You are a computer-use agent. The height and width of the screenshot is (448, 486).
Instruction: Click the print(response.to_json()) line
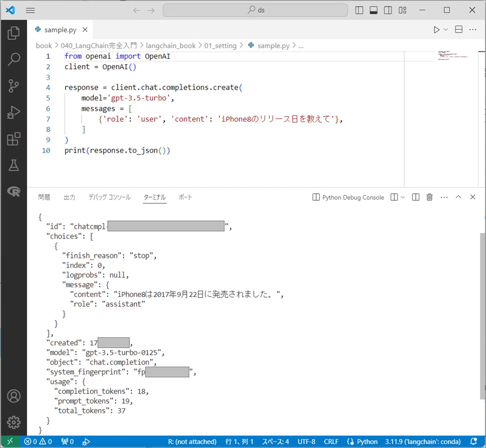point(117,151)
